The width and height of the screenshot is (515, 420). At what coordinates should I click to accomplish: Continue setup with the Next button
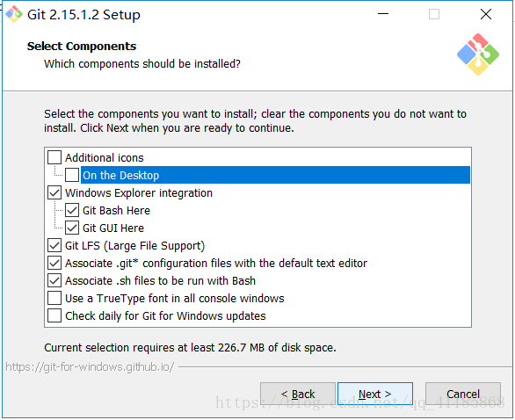(x=375, y=394)
